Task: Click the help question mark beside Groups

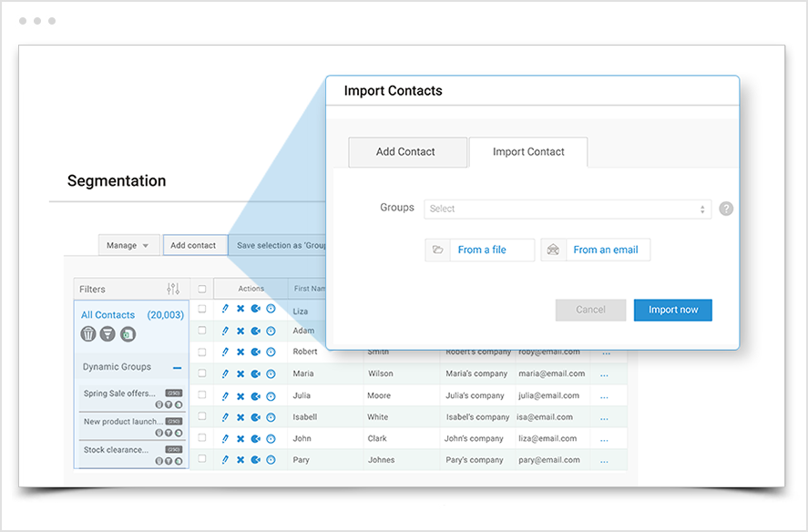Action: (x=726, y=209)
